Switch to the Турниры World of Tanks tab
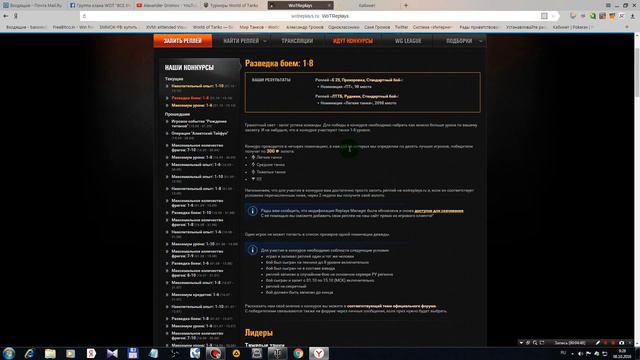Image resolution: width=640 pixels, height=360 pixels. [x=233, y=6]
